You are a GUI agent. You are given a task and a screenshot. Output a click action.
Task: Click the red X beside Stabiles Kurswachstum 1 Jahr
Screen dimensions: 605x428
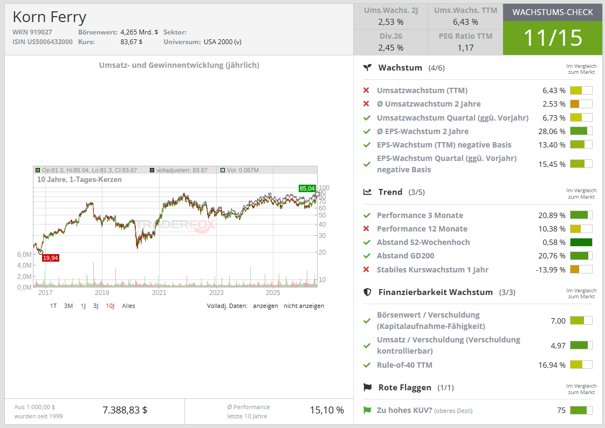click(366, 269)
